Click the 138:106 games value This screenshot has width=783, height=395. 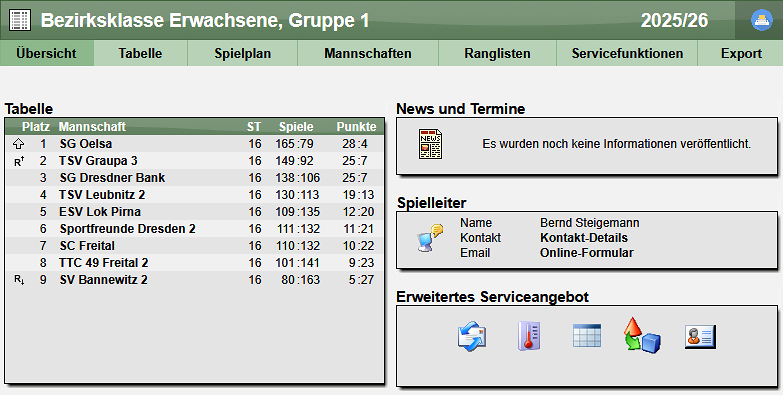[x=298, y=178]
